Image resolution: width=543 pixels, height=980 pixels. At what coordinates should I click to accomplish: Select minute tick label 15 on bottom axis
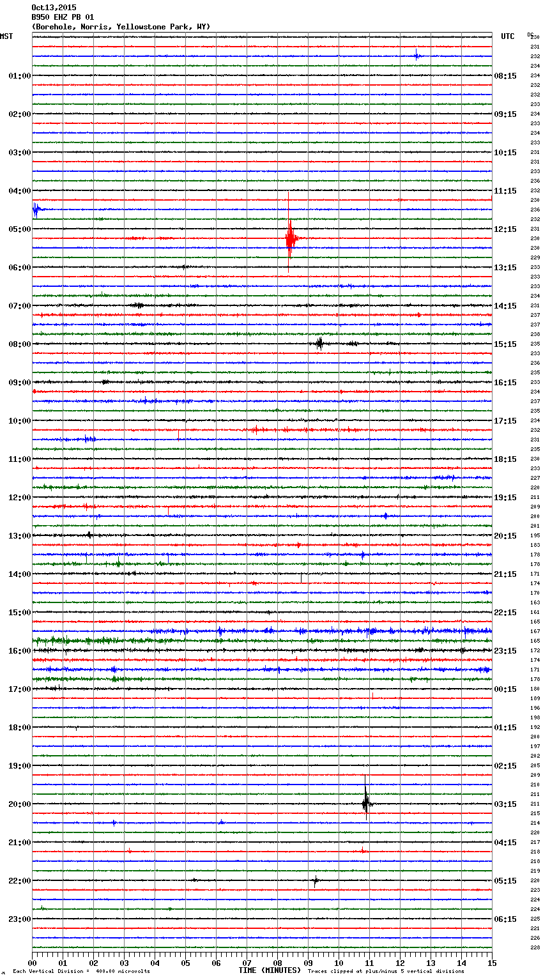tap(492, 963)
